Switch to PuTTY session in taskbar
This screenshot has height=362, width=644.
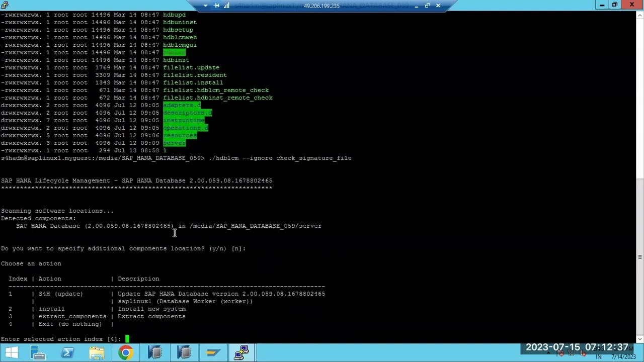coord(242,353)
